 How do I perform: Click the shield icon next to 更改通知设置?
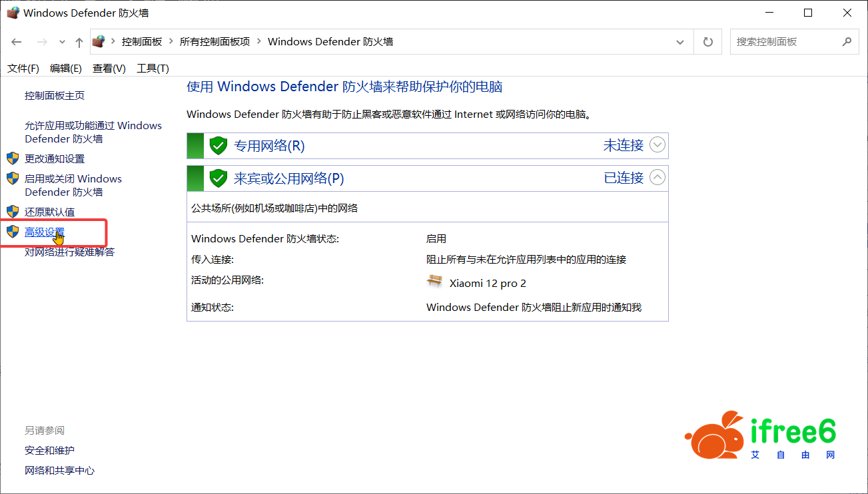pos(13,158)
